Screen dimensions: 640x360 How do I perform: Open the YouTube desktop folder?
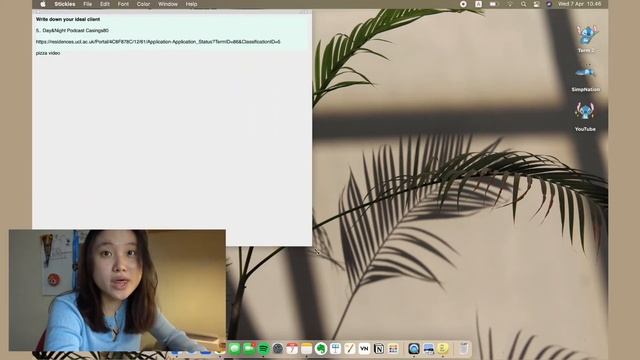click(585, 117)
